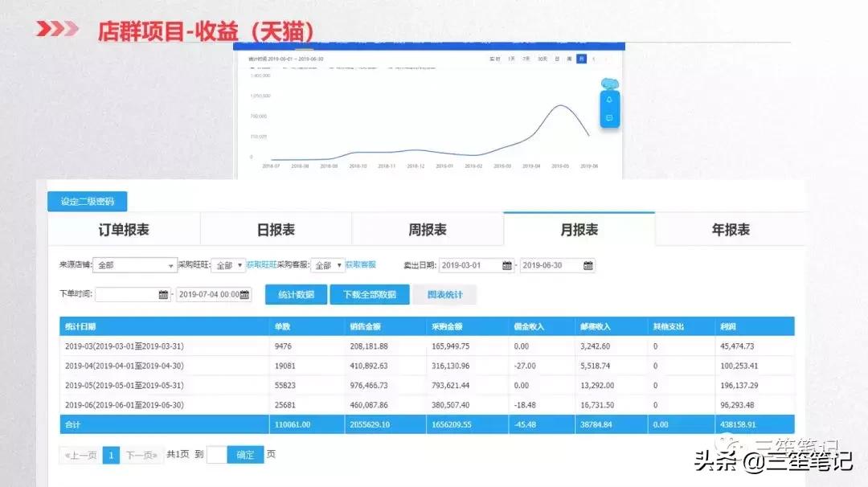
Task: Switch to the 日报表 tab
Action: (276, 230)
